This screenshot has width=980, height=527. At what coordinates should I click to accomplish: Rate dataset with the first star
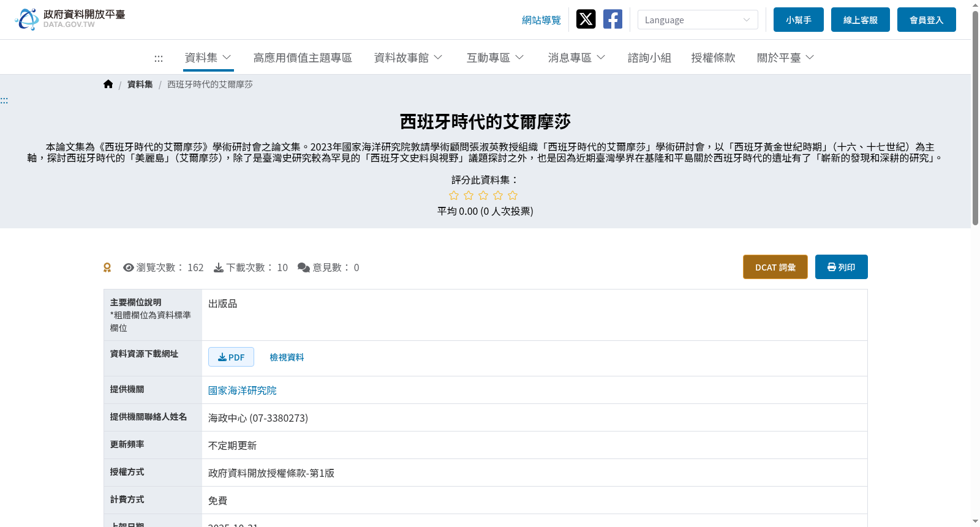(454, 195)
